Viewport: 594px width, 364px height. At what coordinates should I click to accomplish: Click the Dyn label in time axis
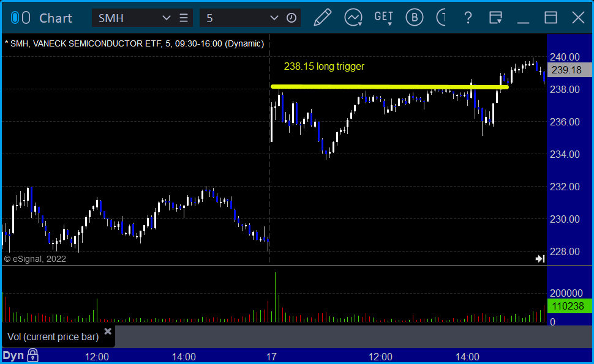pos(13,355)
